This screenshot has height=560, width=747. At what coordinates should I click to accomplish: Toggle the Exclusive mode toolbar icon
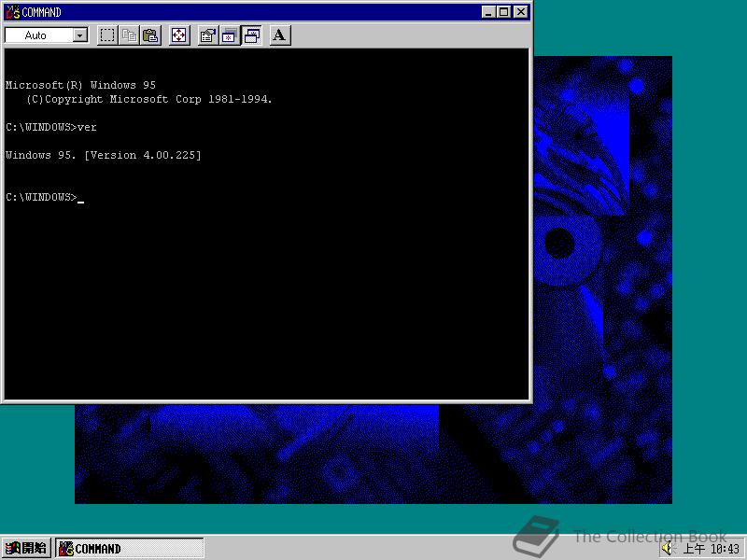229,35
